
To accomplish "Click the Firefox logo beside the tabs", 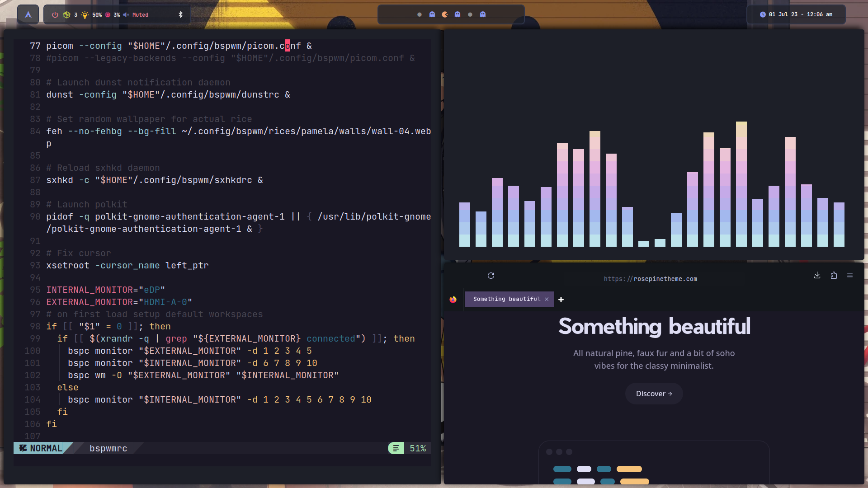I will [x=453, y=299].
